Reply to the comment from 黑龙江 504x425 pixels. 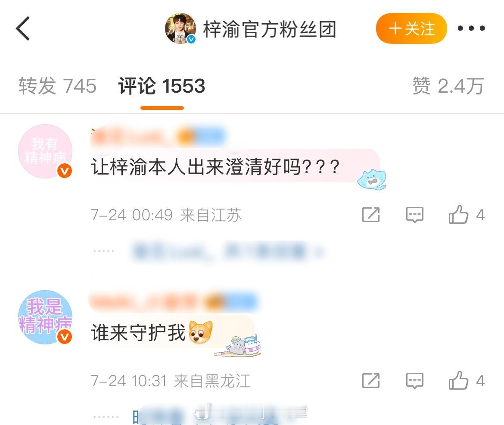[415, 381]
